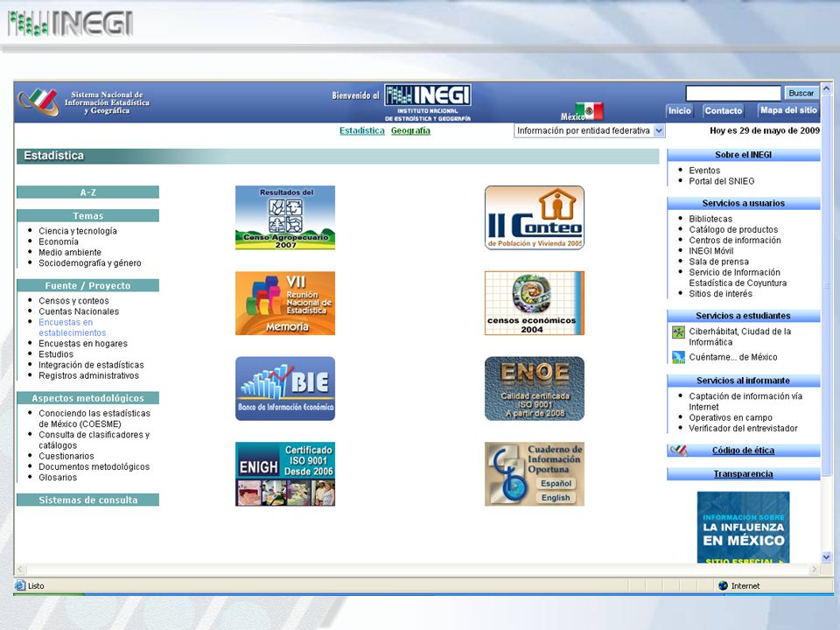Open the VII Reunión Nacional de Estadística banner

tap(285, 304)
